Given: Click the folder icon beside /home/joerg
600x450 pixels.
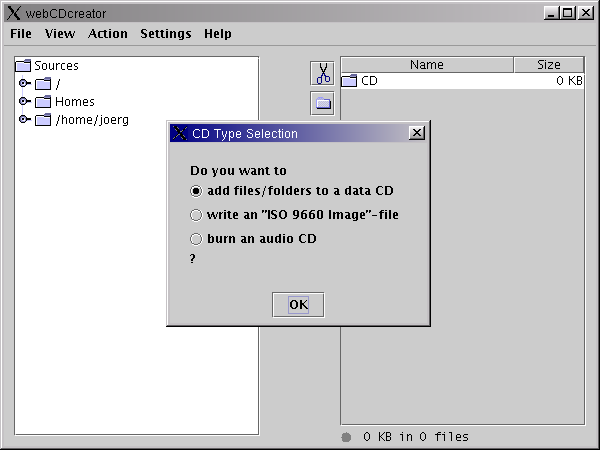Looking at the screenshot, I should coord(43,120).
